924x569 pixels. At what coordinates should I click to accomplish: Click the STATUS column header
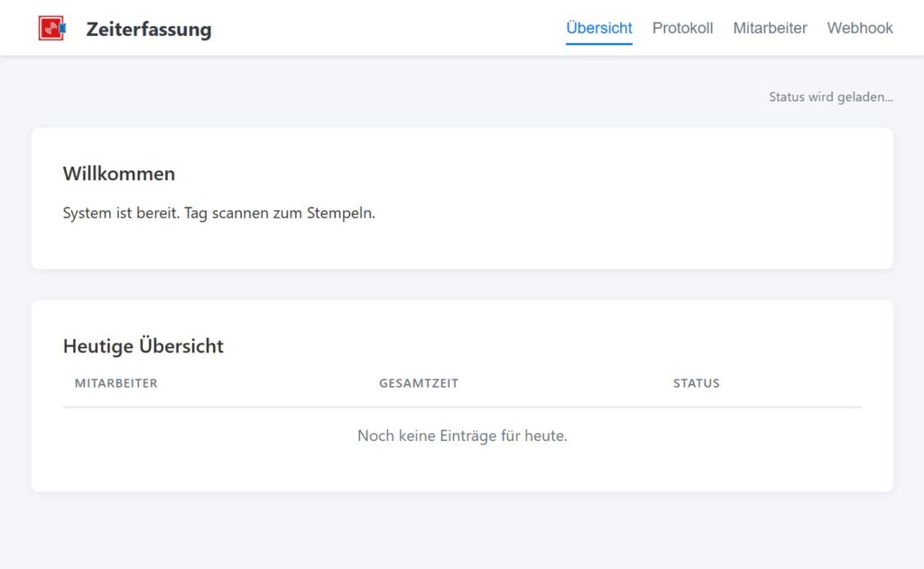tap(697, 383)
